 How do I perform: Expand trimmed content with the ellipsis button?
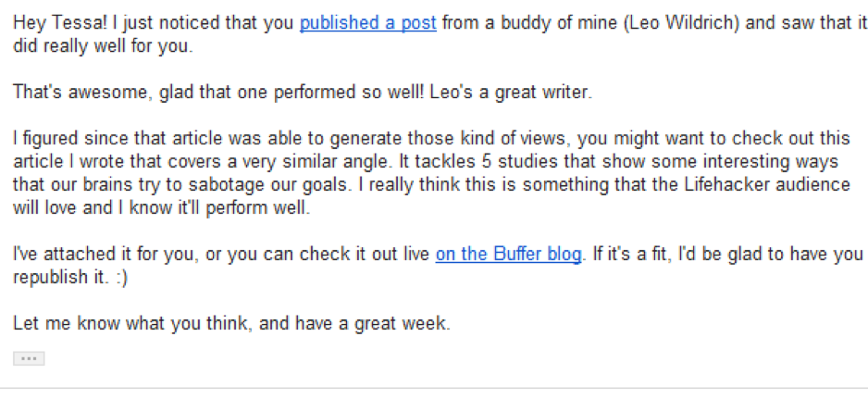(x=29, y=358)
